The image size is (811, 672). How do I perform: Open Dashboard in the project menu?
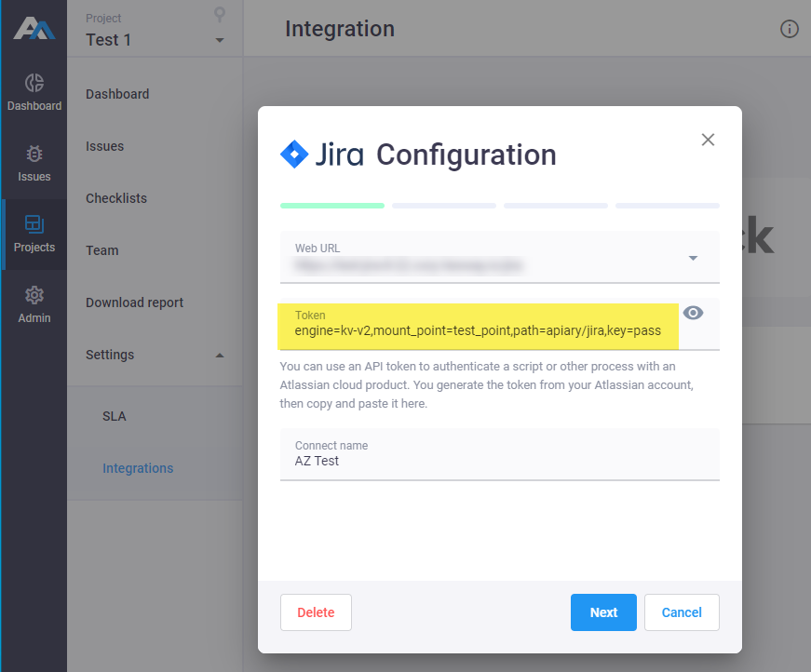(x=117, y=94)
